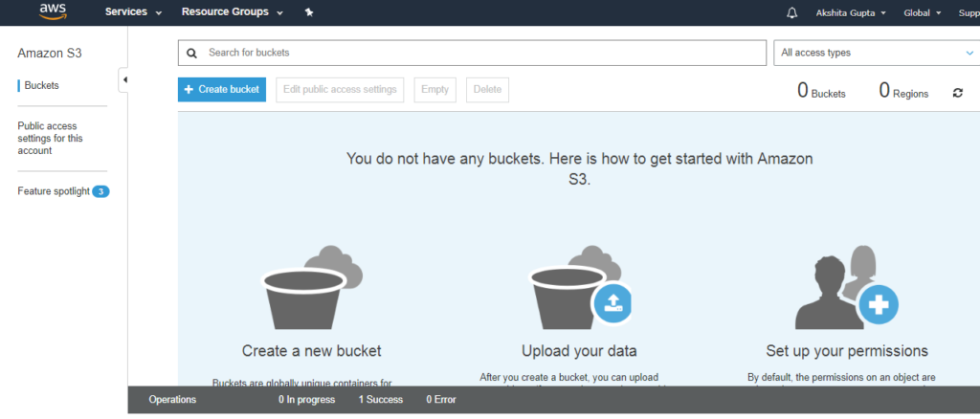980x419 pixels.
Task: Click the Operations label in status bar
Action: coord(172,400)
